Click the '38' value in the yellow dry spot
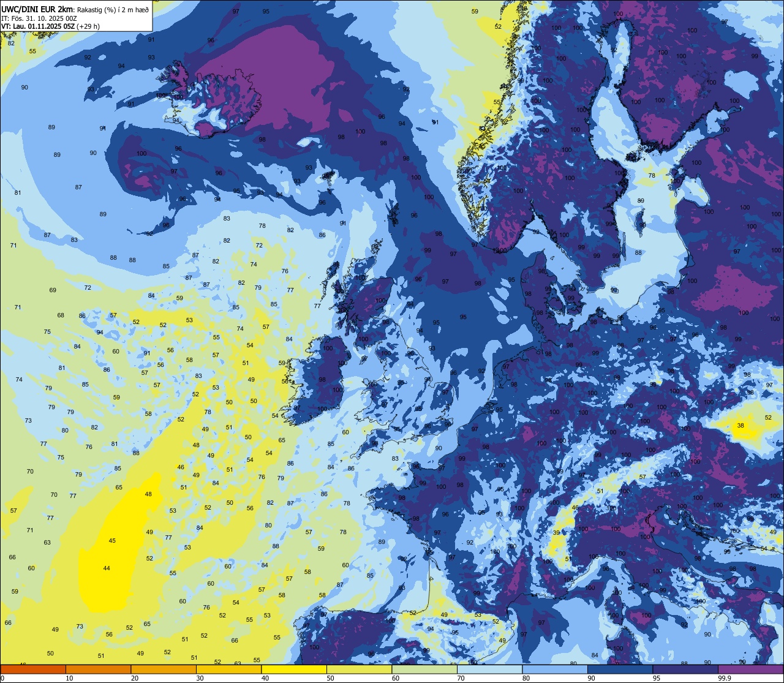The width and height of the screenshot is (784, 683). pos(741,425)
